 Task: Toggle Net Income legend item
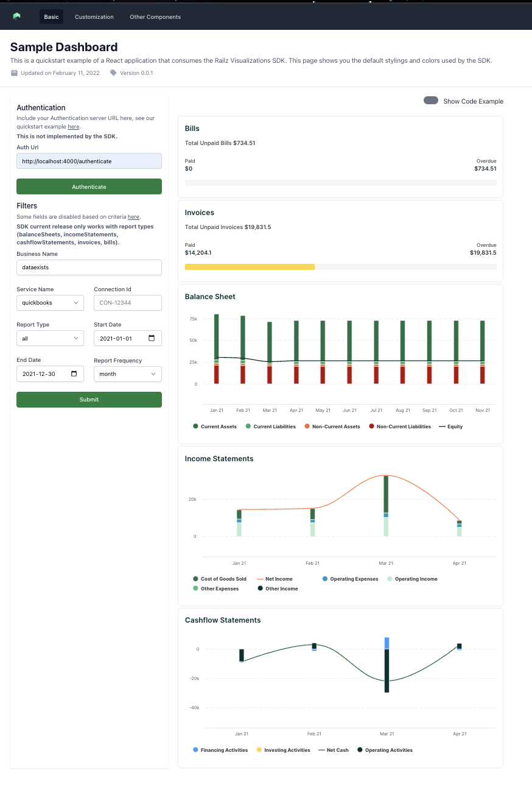click(275, 579)
